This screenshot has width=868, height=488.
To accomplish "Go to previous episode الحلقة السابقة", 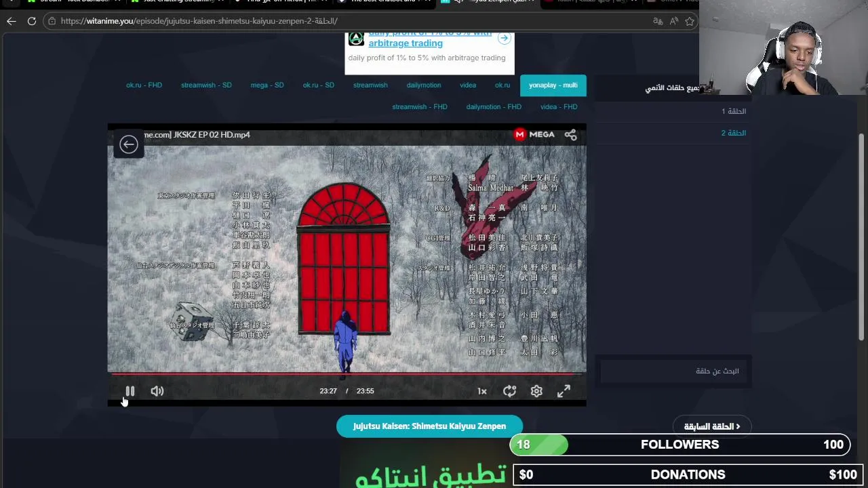I will 712,426.
